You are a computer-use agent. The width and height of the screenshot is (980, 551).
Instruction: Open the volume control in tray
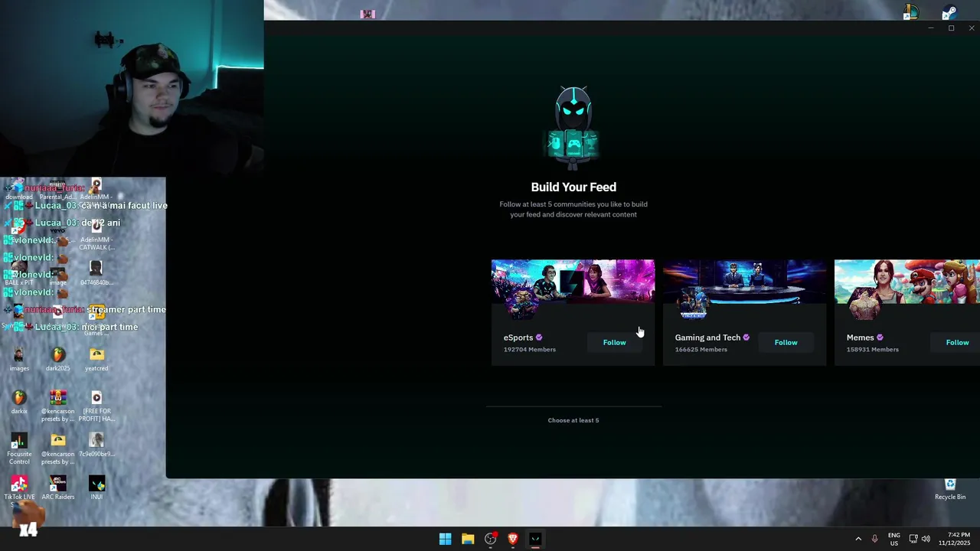pos(926,539)
